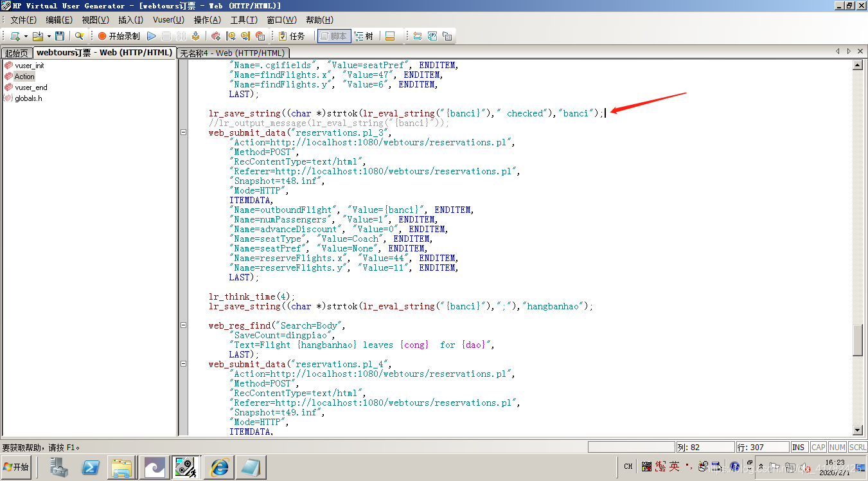Select the webtours订票 script tab
868x481 pixels.
click(104, 53)
